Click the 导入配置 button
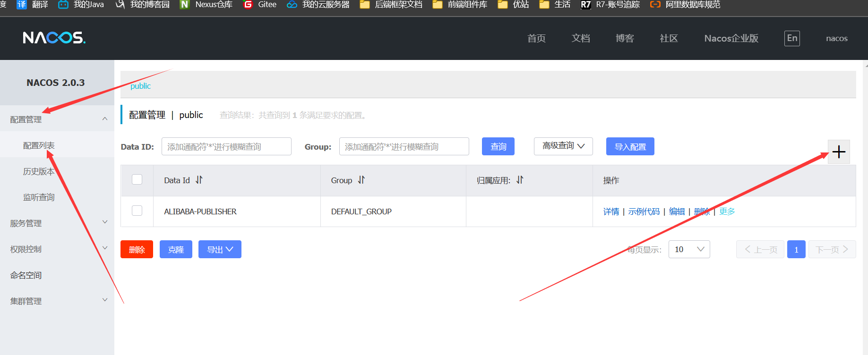Viewport: 868px width, 355px height. tap(630, 146)
